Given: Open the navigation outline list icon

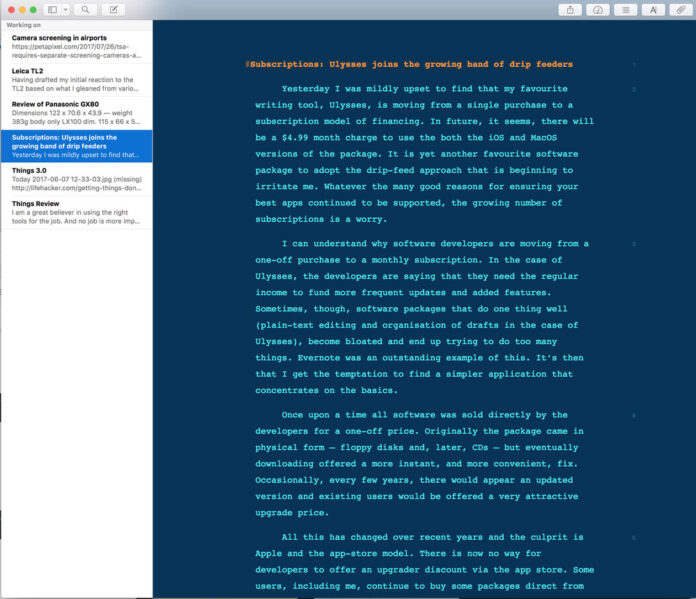Looking at the screenshot, I should click(626, 9).
